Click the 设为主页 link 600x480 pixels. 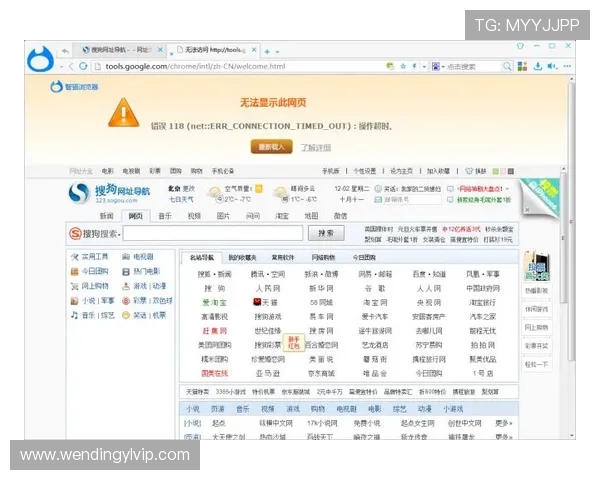coord(401,171)
